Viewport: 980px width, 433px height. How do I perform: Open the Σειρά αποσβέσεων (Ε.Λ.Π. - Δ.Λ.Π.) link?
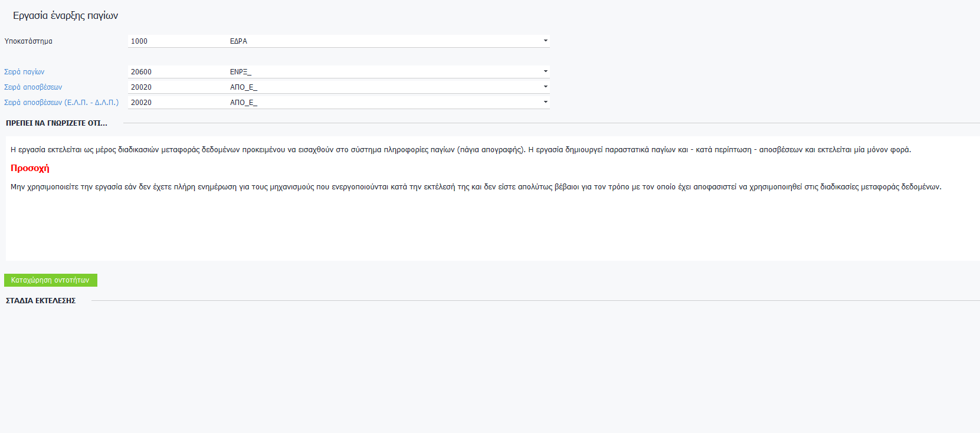[x=61, y=103]
